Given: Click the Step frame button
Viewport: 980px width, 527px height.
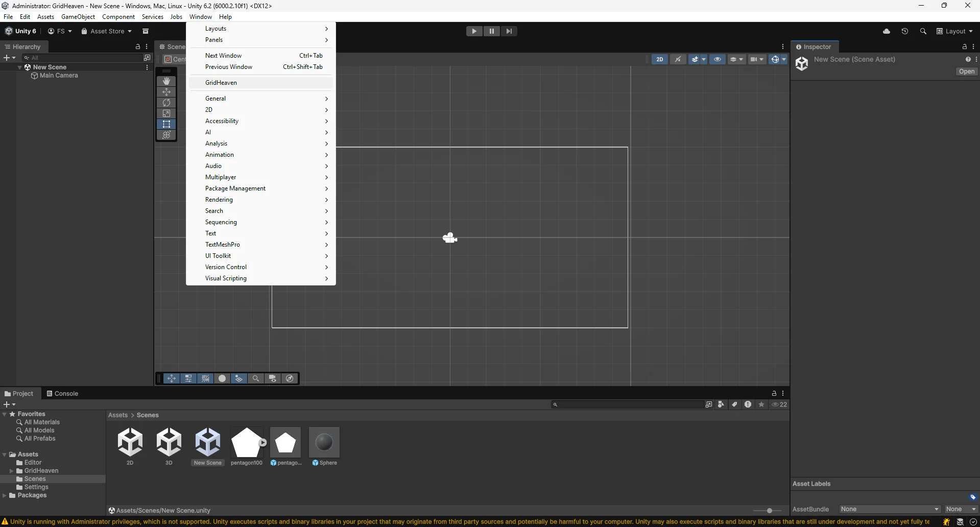Looking at the screenshot, I should (509, 31).
